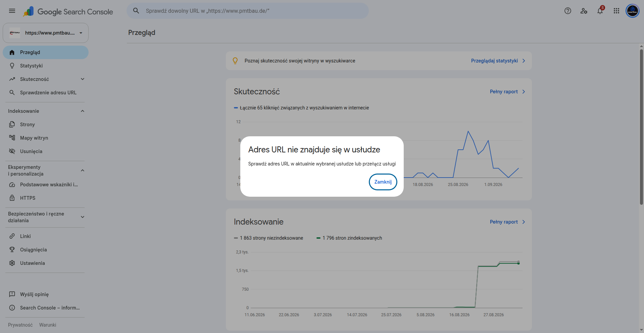Open the property selector dropdown

(46, 33)
